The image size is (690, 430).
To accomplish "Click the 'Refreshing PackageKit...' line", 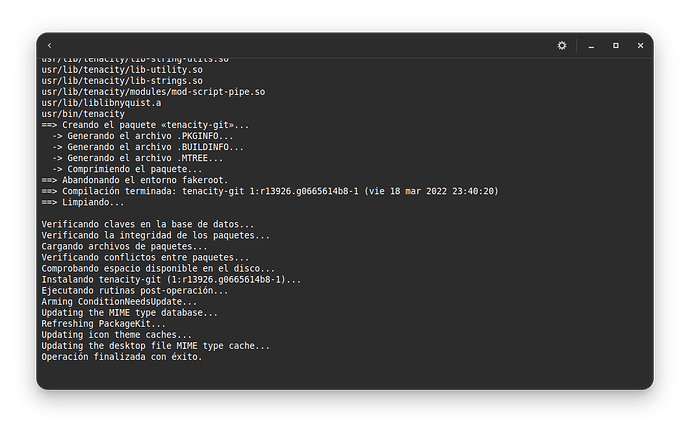I will [x=103, y=323].
